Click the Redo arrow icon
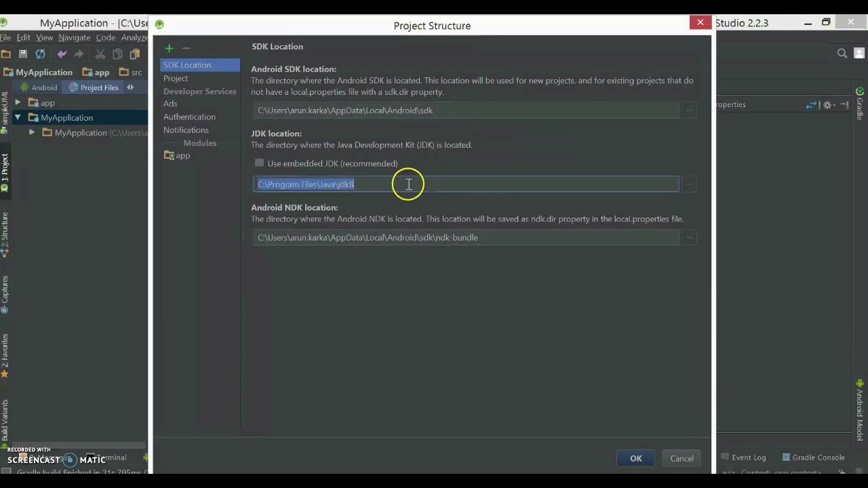 [x=79, y=54]
